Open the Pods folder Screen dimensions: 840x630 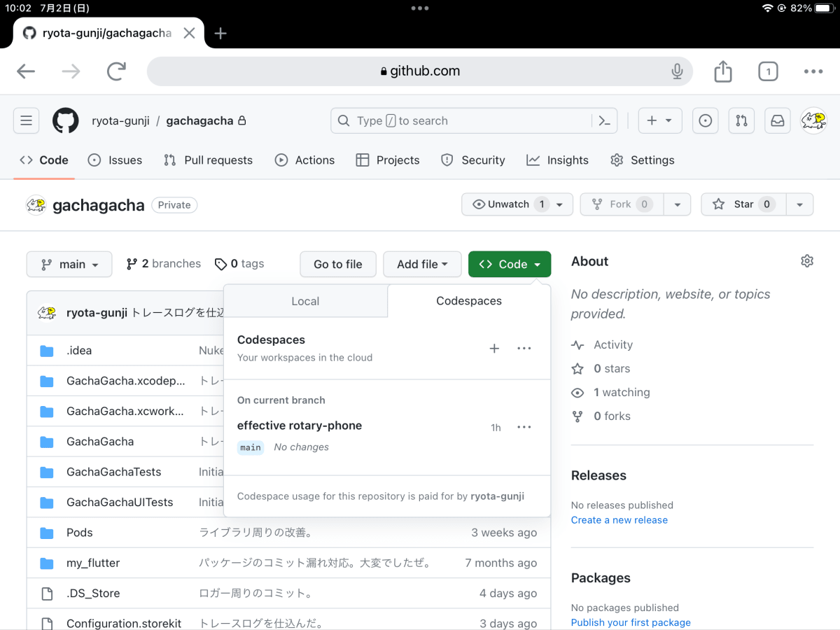pyautogui.click(x=80, y=533)
